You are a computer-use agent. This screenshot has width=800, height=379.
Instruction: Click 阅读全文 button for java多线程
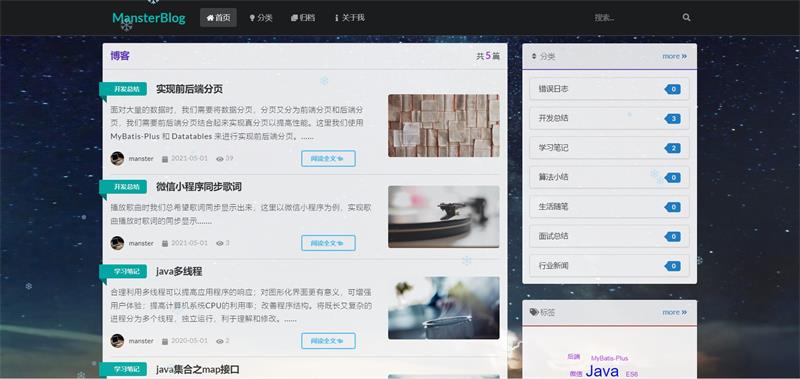[x=328, y=341]
